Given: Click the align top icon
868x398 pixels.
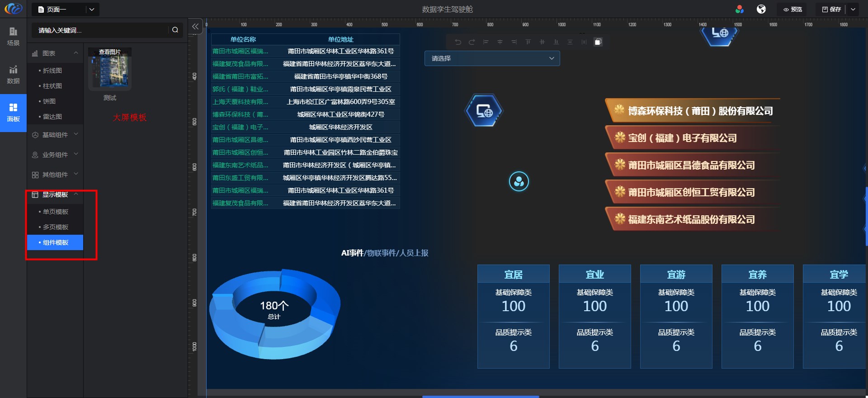Looking at the screenshot, I should [528, 42].
